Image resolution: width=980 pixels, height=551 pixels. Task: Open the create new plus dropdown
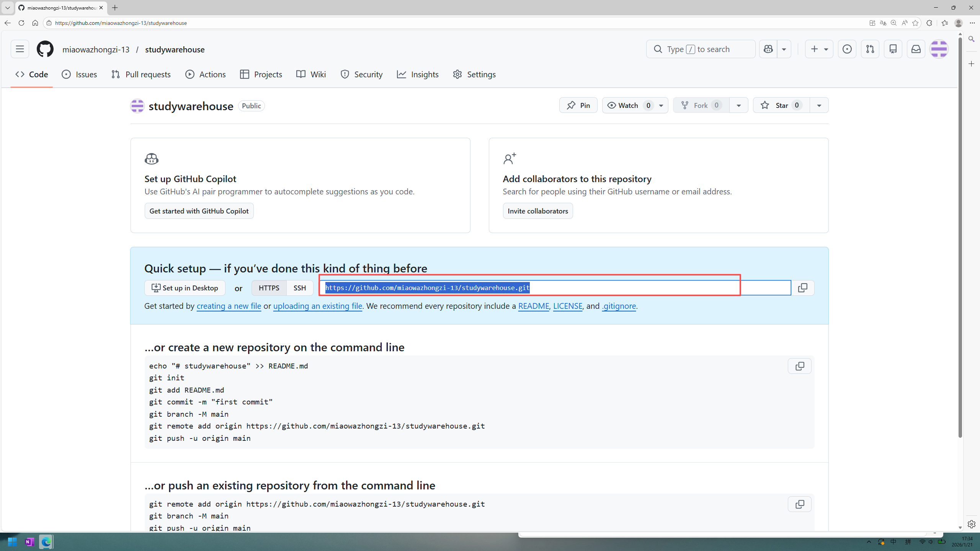coord(819,49)
